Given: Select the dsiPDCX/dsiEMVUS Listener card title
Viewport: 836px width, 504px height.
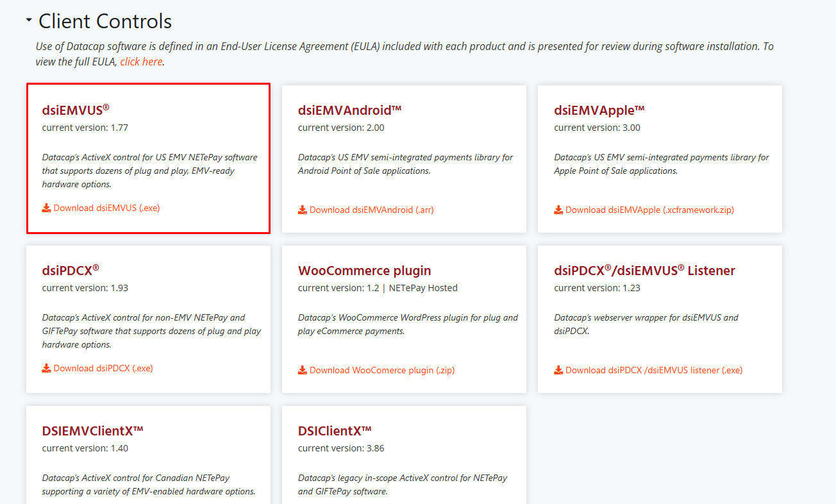Looking at the screenshot, I should [644, 270].
